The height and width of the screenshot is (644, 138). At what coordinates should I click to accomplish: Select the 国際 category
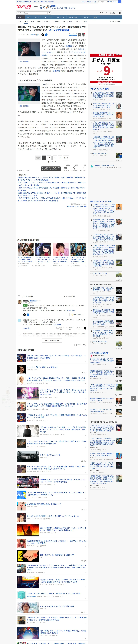pyautogui.click(x=32, y=21)
